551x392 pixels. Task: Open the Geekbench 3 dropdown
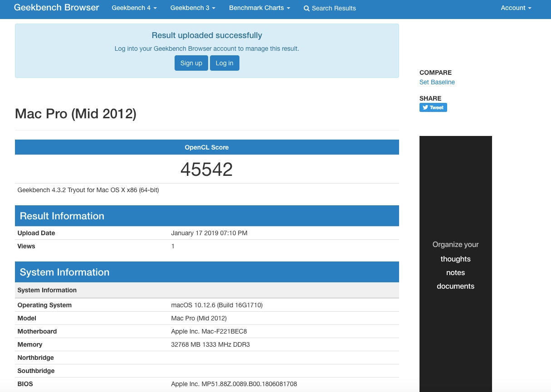tap(192, 8)
